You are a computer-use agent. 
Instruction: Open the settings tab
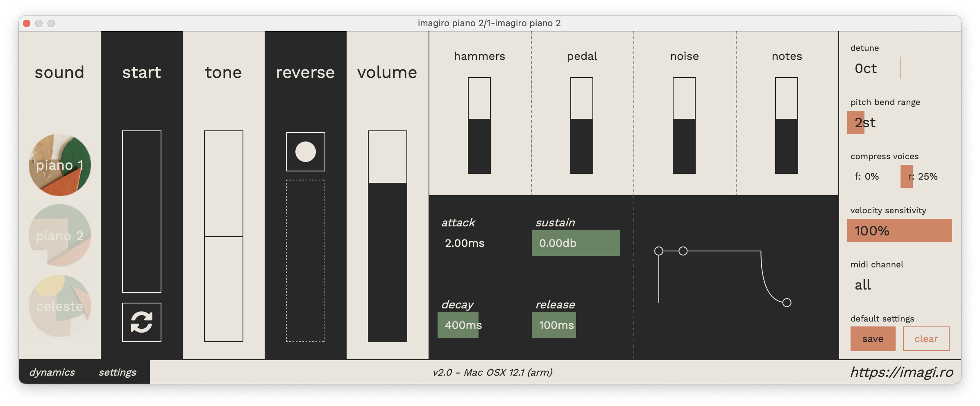(118, 372)
